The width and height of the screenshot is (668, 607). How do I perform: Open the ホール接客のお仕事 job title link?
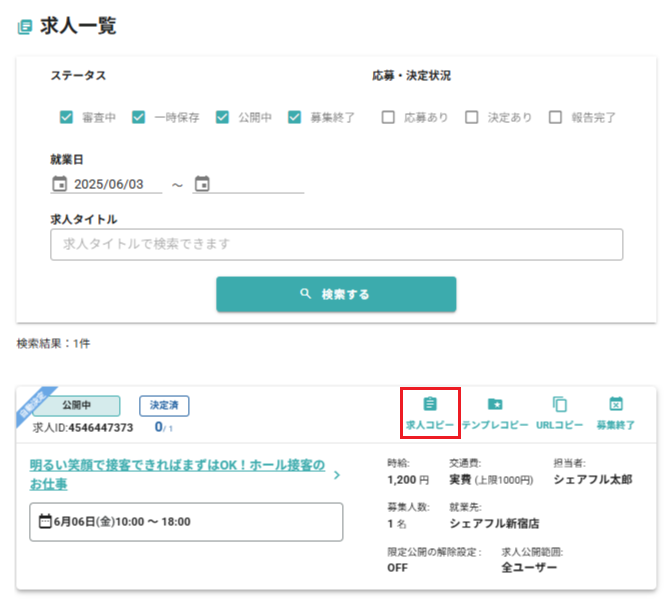175,475
